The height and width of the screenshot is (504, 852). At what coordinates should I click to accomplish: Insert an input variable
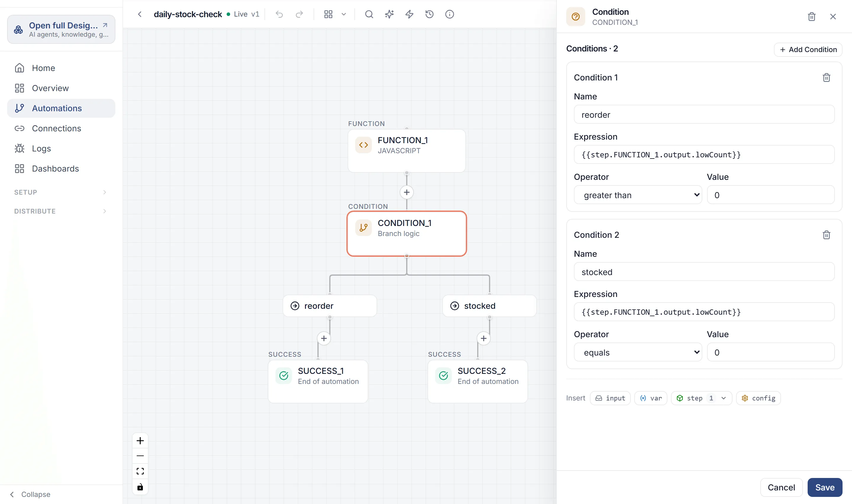click(610, 398)
